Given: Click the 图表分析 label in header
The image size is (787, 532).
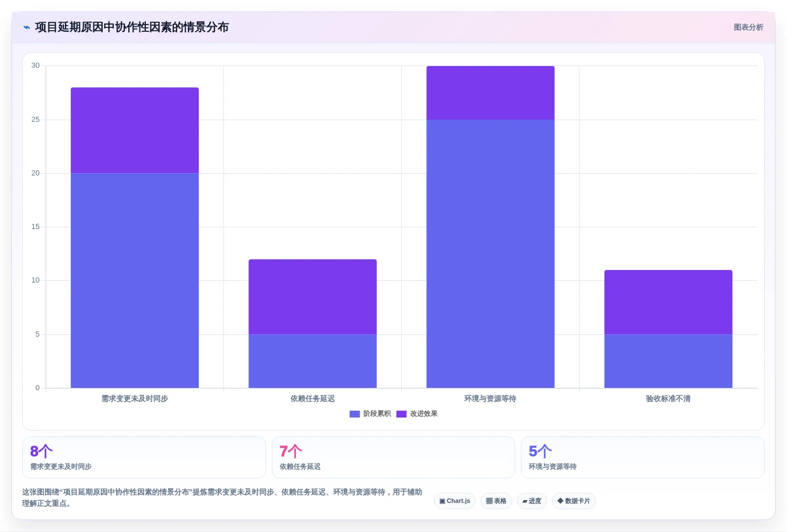Looking at the screenshot, I should pyautogui.click(x=748, y=27).
